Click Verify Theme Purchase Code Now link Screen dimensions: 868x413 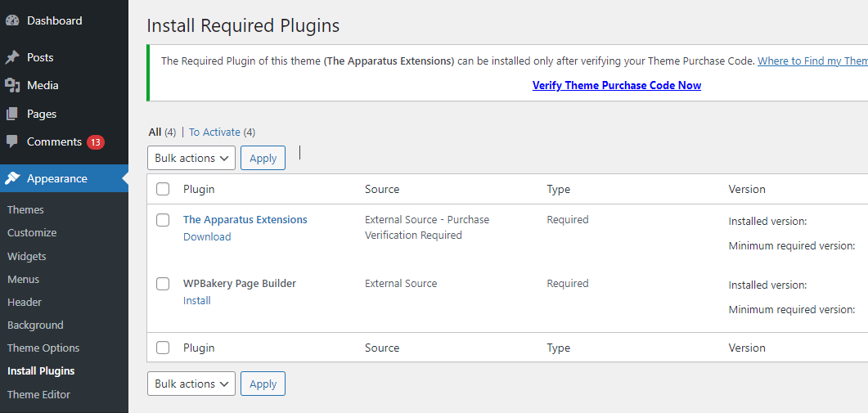click(616, 85)
